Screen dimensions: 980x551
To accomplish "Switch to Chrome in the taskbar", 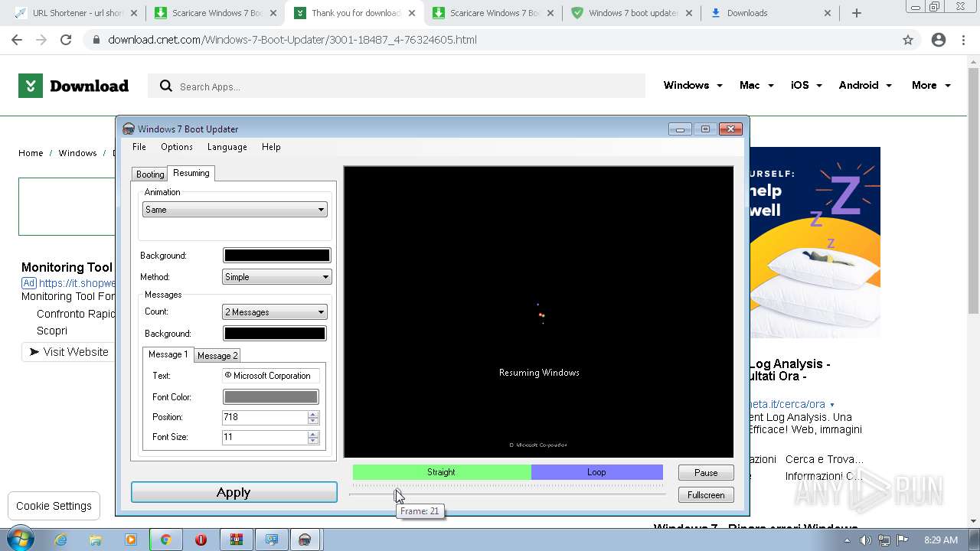I will [x=165, y=540].
